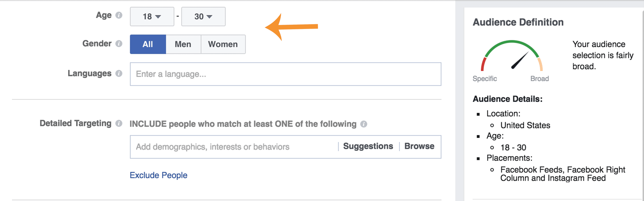Click the Audience Definition heading
This screenshot has height=201, width=644.
[518, 22]
